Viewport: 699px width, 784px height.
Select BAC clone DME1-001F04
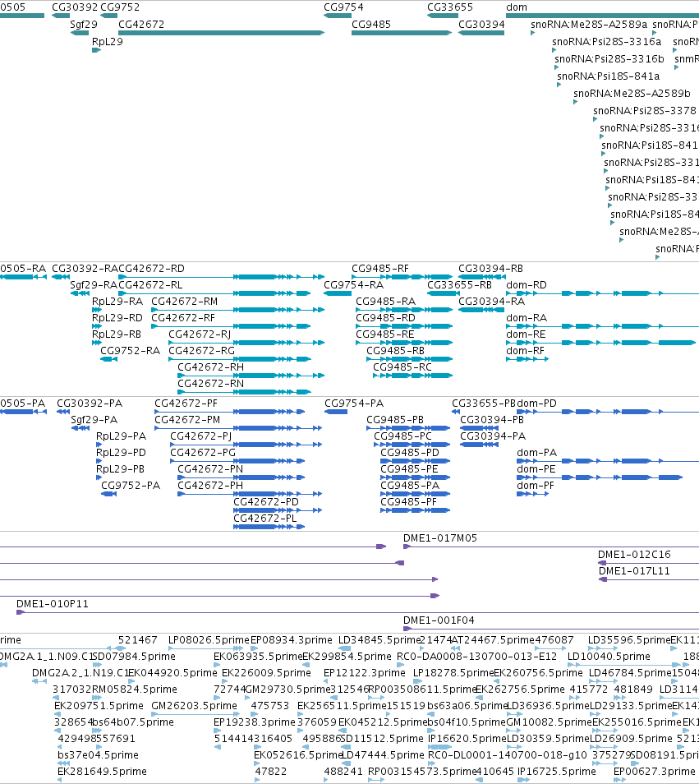tap(439, 620)
